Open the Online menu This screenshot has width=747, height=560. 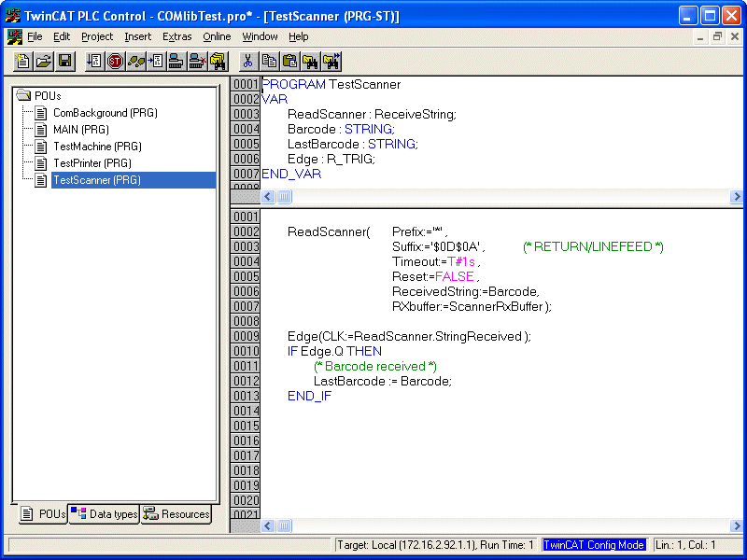point(217,36)
